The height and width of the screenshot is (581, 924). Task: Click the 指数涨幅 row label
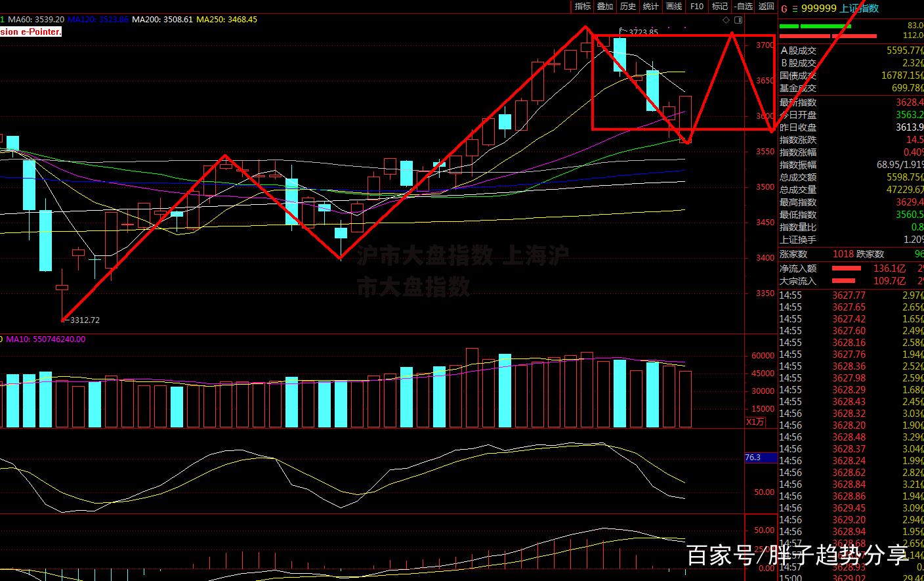click(798, 152)
